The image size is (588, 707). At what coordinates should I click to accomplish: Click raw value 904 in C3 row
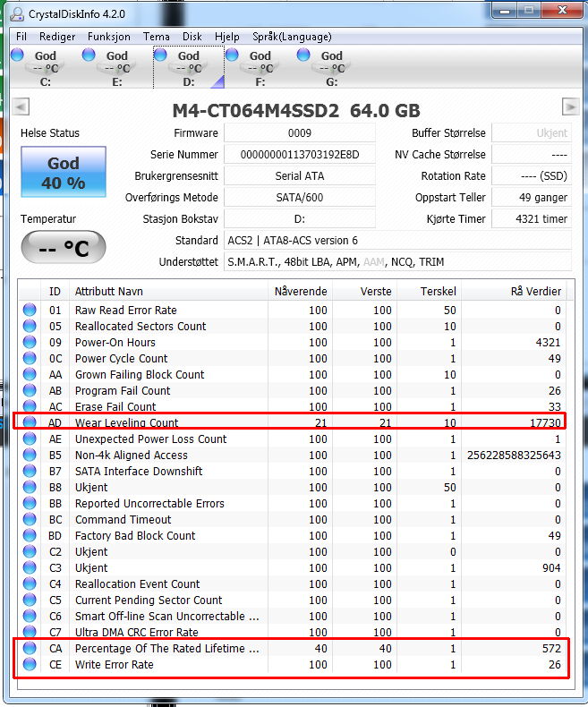click(x=551, y=567)
